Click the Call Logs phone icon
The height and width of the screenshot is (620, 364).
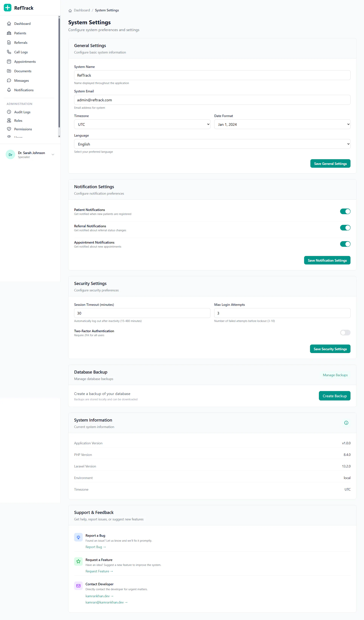click(x=9, y=52)
